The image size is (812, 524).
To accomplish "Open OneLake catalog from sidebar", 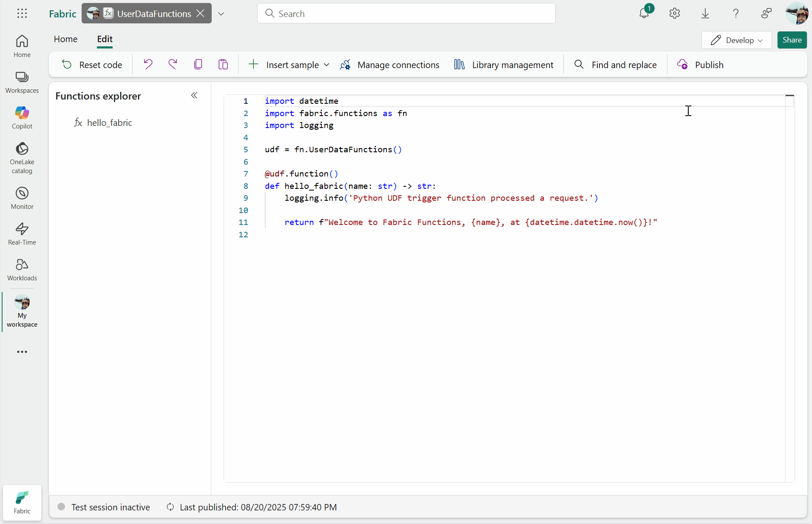I will pos(22,157).
